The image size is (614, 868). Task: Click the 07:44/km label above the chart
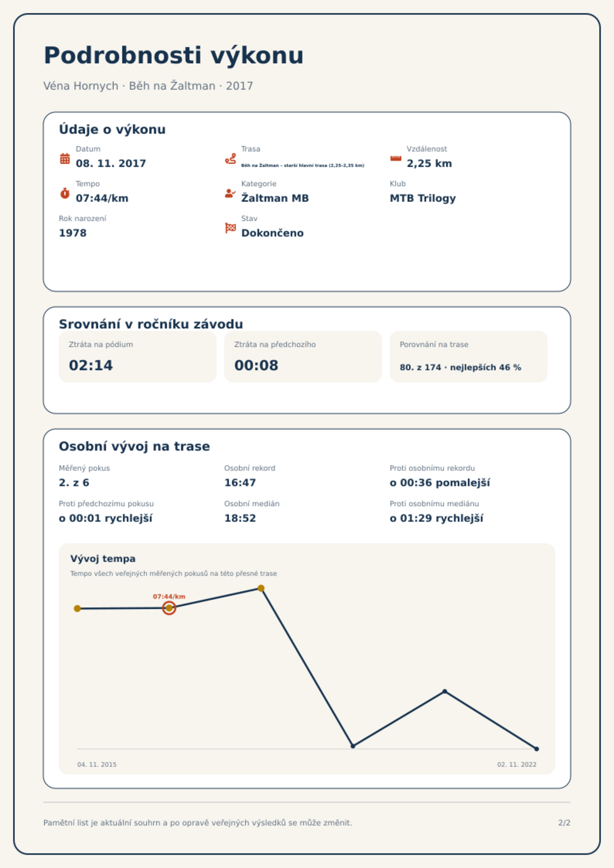click(x=169, y=596)
